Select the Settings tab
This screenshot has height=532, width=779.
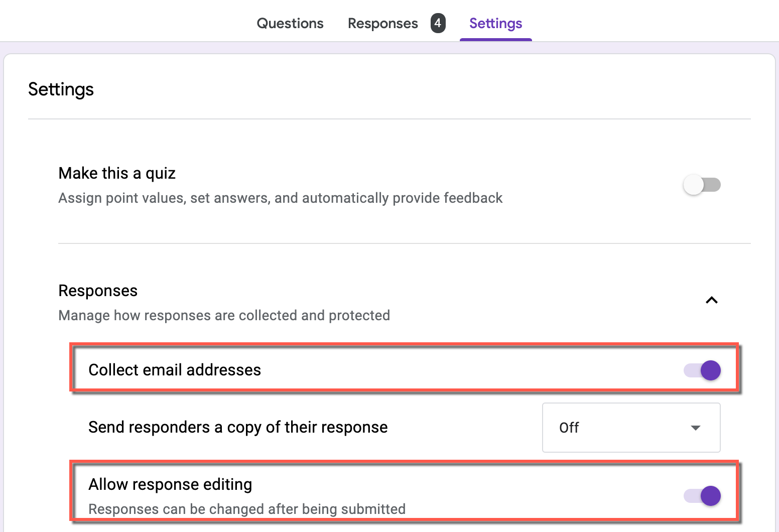point(495,24)
